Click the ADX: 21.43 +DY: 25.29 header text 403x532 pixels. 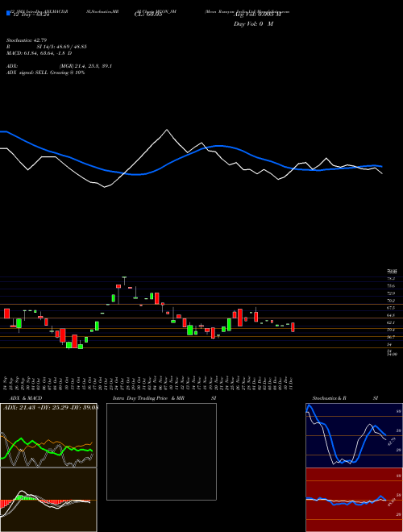point(50,408)
